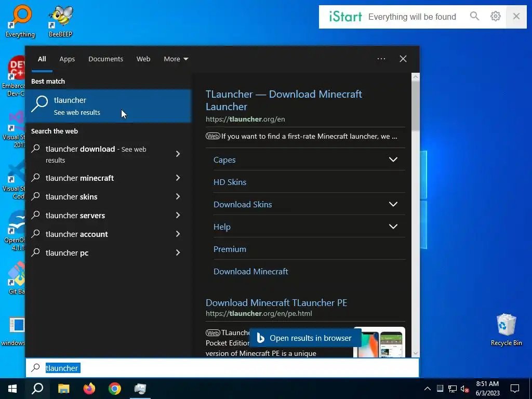
Task: Open the Help link
Action: click(222, 227)
